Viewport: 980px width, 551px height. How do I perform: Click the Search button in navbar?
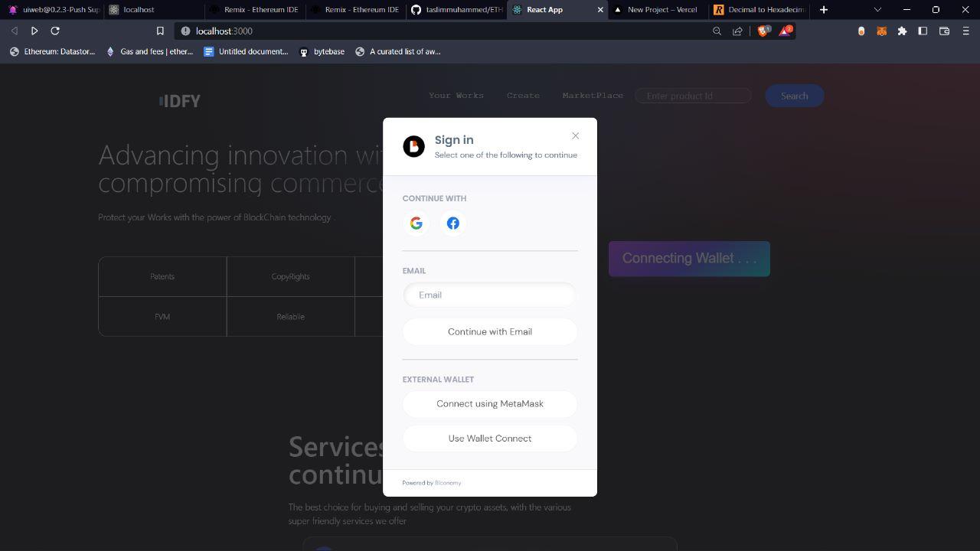pyautogui.click(x=794, y=96)
